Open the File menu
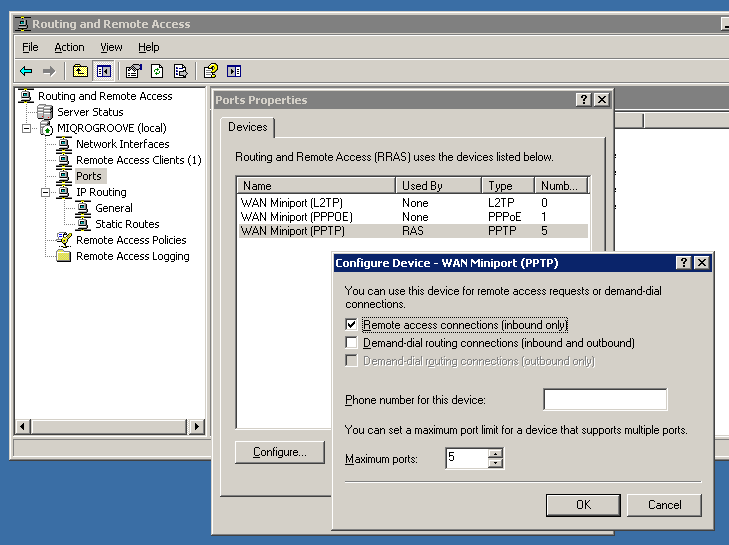 coord(30,47)
